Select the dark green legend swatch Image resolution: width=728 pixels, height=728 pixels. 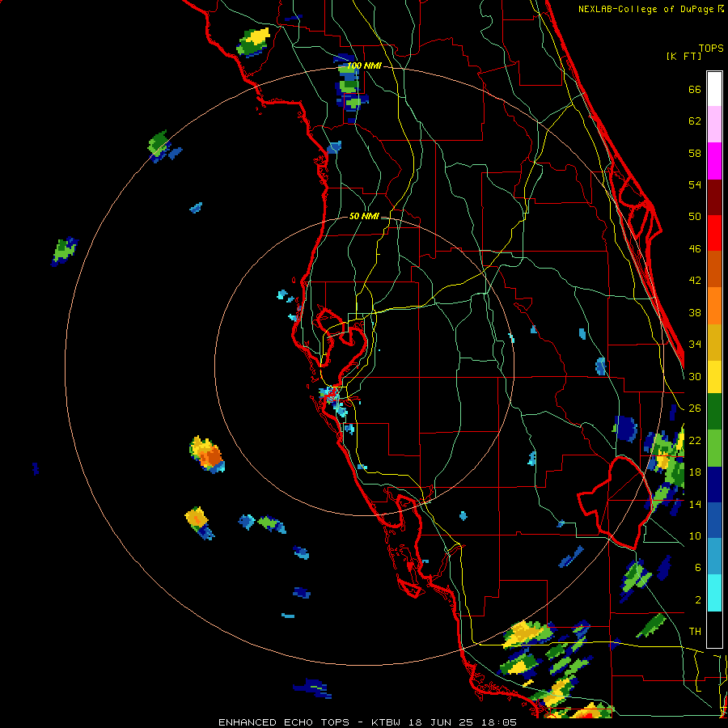click(714, 412)
